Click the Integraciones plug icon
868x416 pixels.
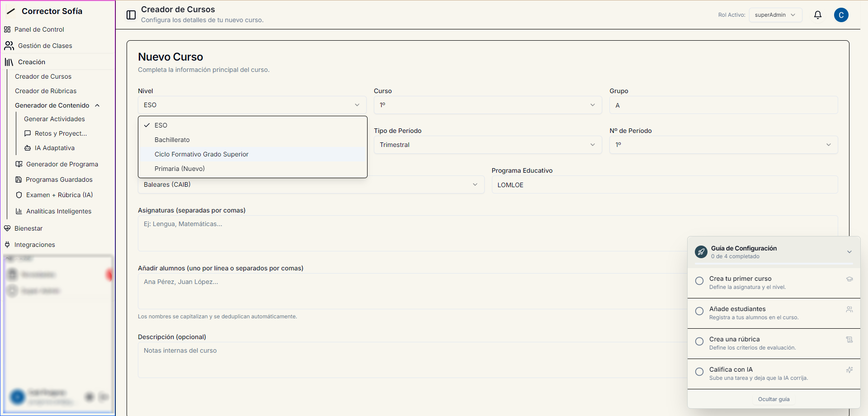(x=7, y=245)
